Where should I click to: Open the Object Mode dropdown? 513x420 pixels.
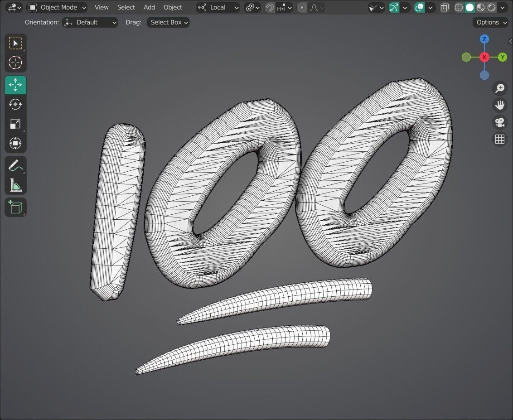pyautogui.click(x=57, y=7)
